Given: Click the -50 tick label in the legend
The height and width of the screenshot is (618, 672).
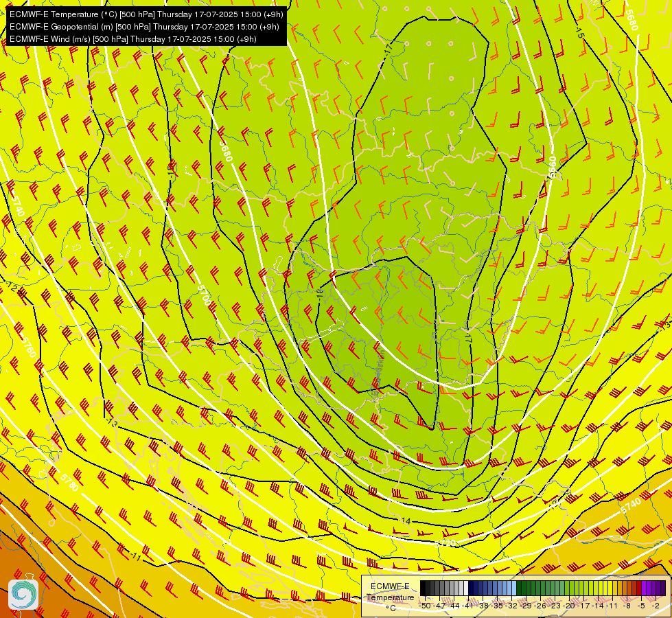Looking at the screenshot, I should (x=425, y=606).
